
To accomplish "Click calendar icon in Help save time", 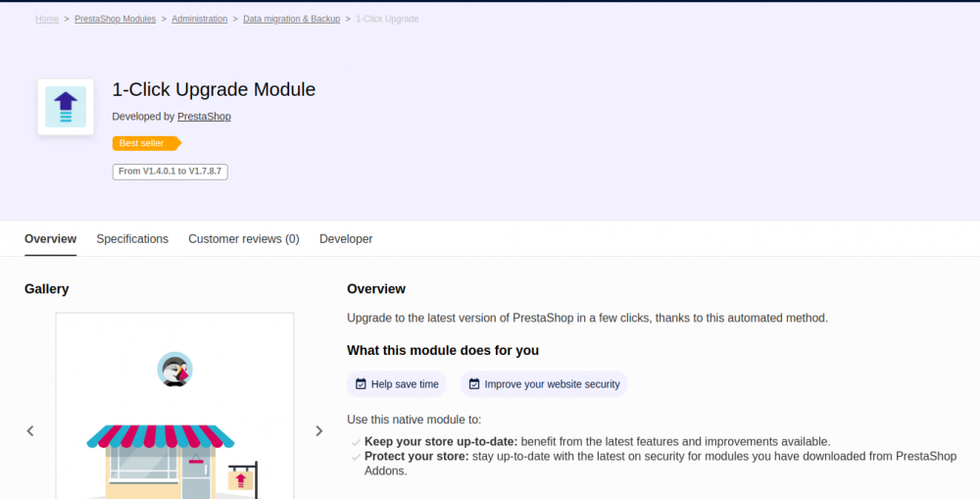I will point(361,384).
